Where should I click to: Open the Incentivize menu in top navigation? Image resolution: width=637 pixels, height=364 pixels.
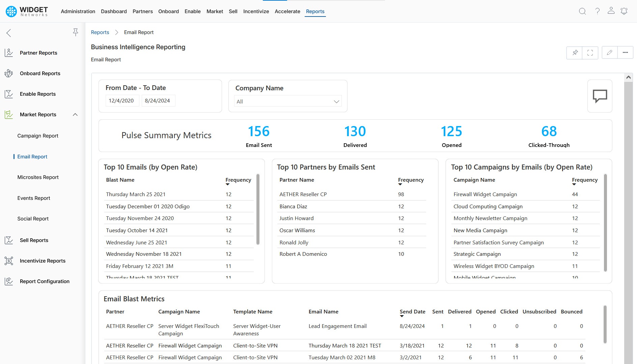point(256,11)
